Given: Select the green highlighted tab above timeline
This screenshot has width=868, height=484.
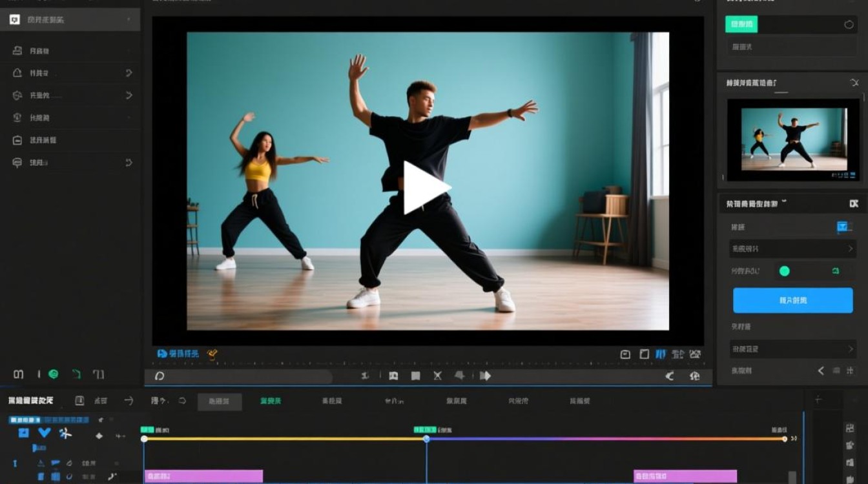Looking at the screenshot, I should [x=271, y=401].
